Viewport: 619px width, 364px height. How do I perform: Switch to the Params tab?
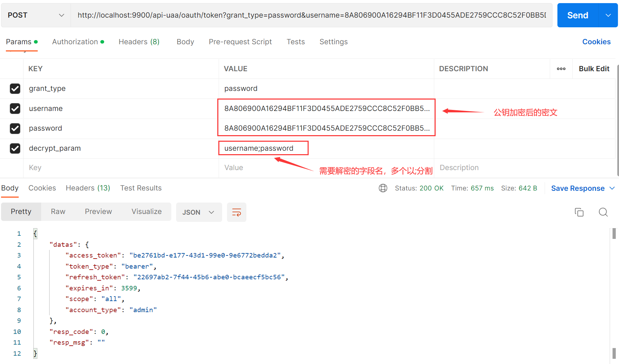point(21,42)
